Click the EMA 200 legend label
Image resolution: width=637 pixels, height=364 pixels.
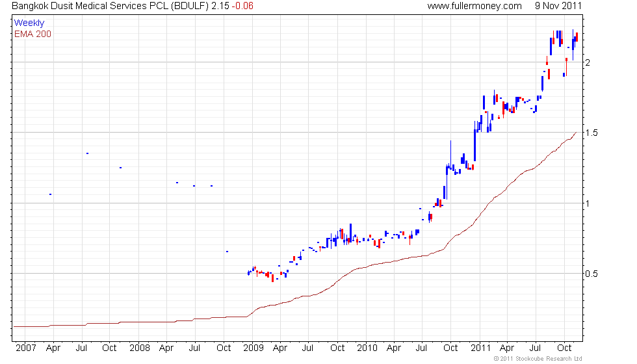33,34
